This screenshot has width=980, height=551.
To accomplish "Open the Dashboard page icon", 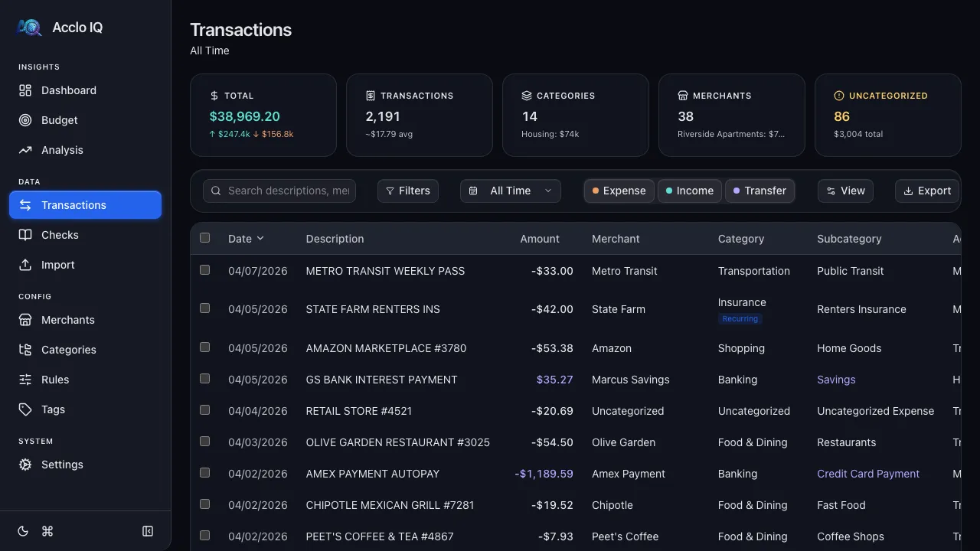I will click(25, 90).
